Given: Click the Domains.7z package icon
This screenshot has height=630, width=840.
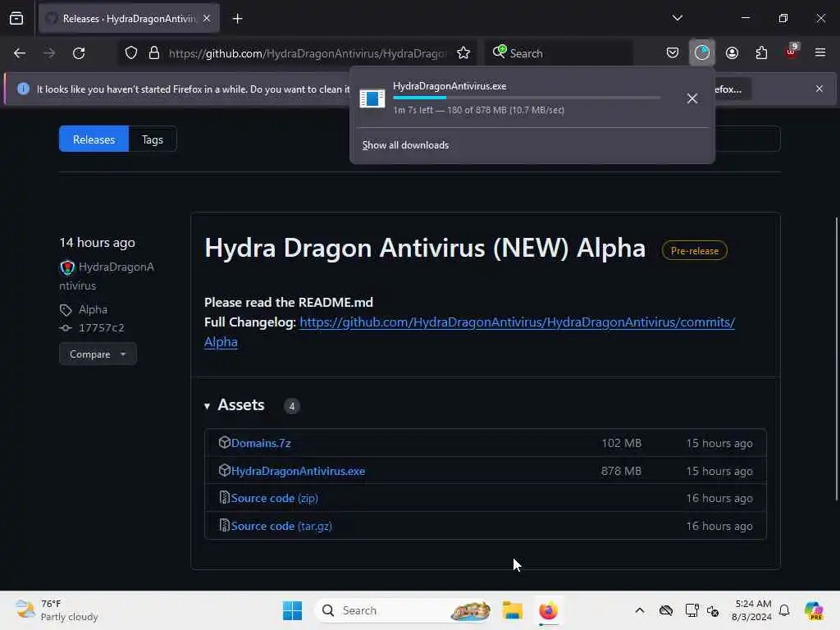Looking at the screenshot, I should [225, 442].
